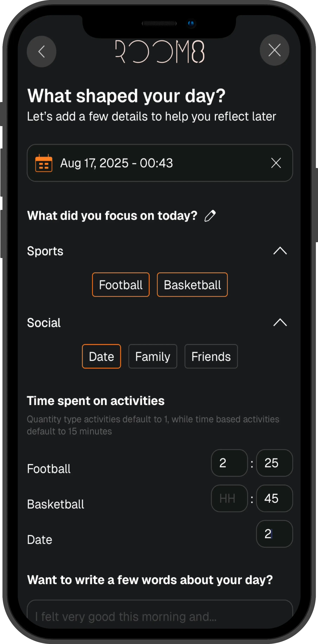This screenshot has width=318, height=644.
Task: Click the Basketball minutes field showing 45
Action: click(x=274, y=499)
